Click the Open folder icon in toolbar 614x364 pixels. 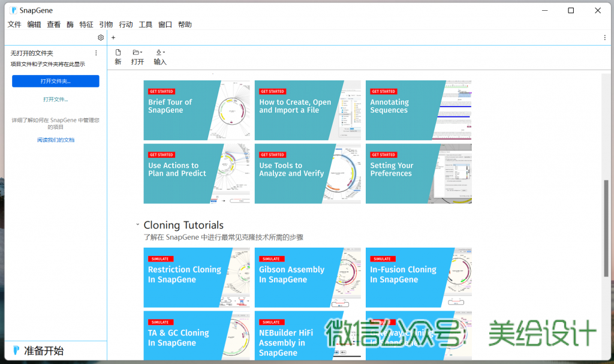[137, 53]
